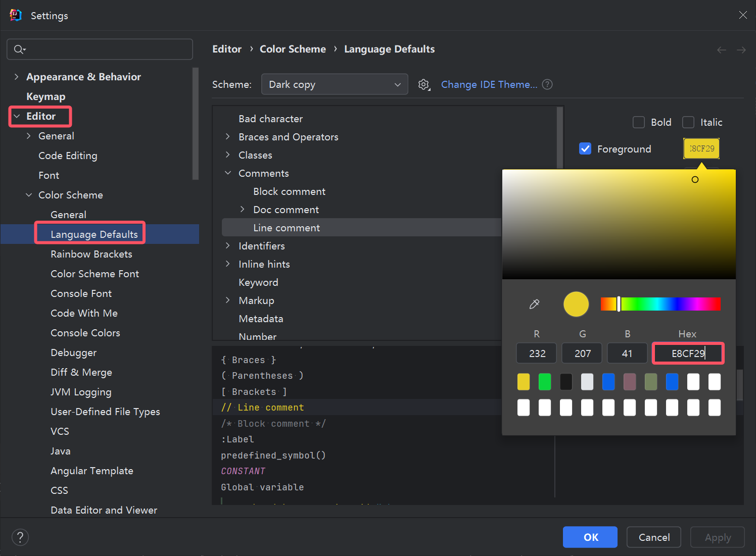Click the G value field 207

pos(582,353)
